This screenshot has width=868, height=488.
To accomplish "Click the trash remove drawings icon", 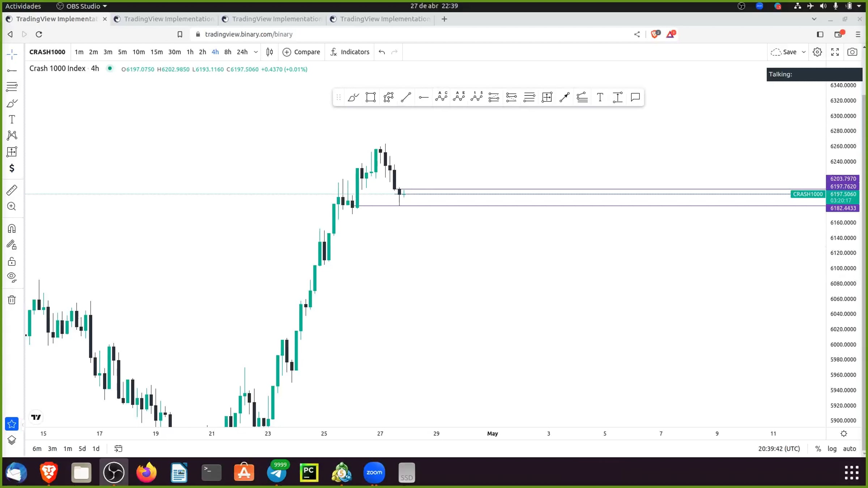I will point(12,300).
